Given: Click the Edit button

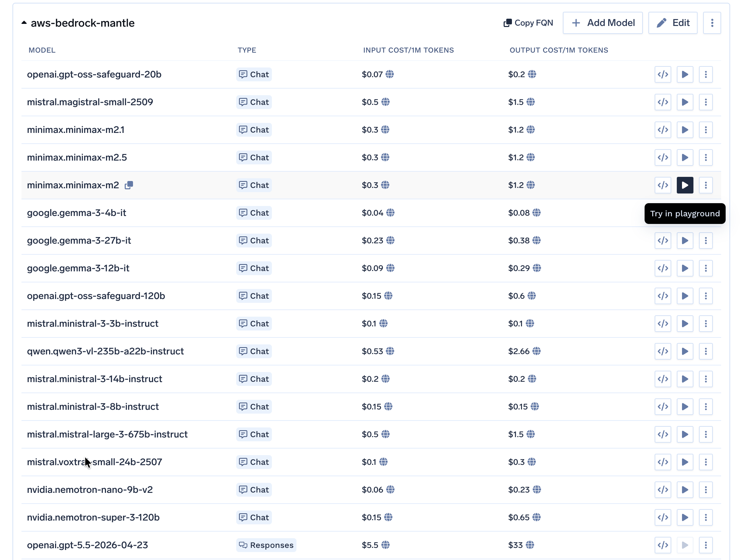Looking at the screenshot, I should click(673, 23).
